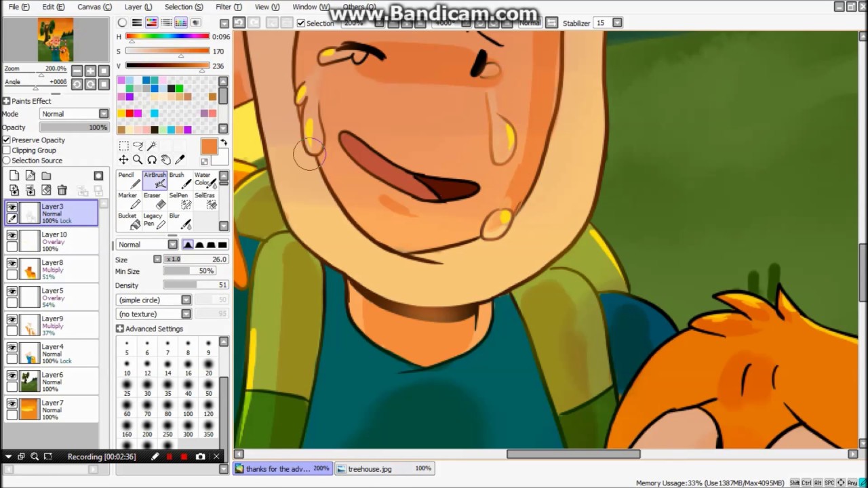Open the Canvas menu
Viewport: 868px width, 488px height.
click(94, 7)
